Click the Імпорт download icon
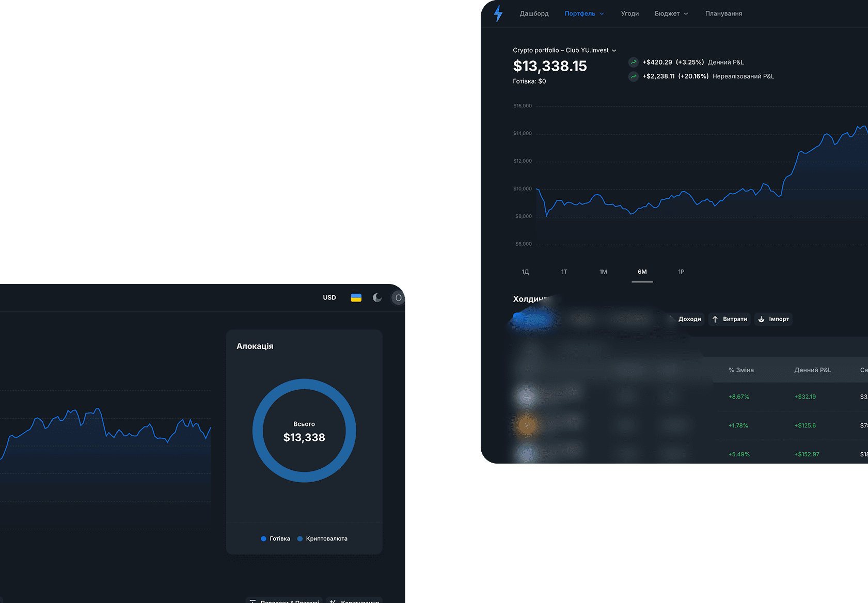This screenshot has height=603, width=868. 761,320
